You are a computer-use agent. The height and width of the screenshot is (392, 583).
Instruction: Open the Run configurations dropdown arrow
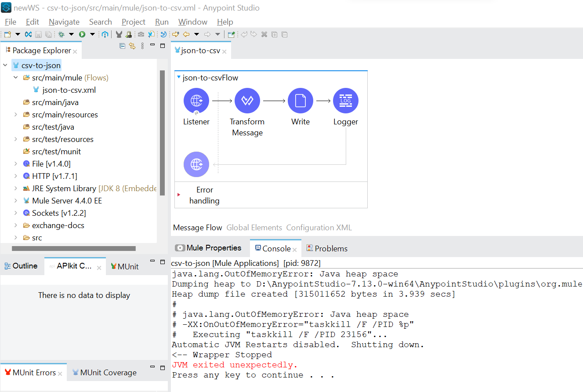(x=92, y=34)
